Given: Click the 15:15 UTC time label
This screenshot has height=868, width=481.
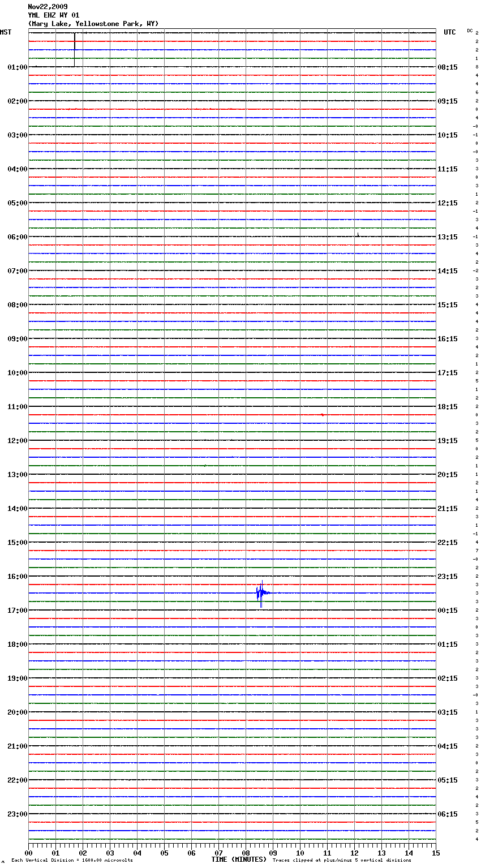Looking at the screenshot, I should 448,305.
